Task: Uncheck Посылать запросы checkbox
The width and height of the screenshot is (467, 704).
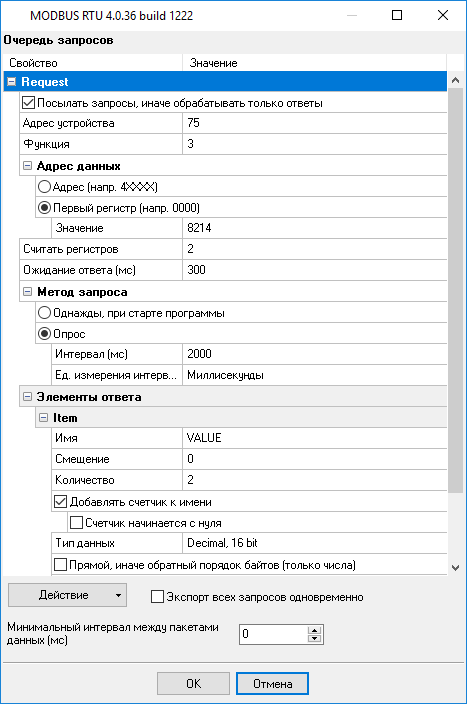Action: point(28,103)
